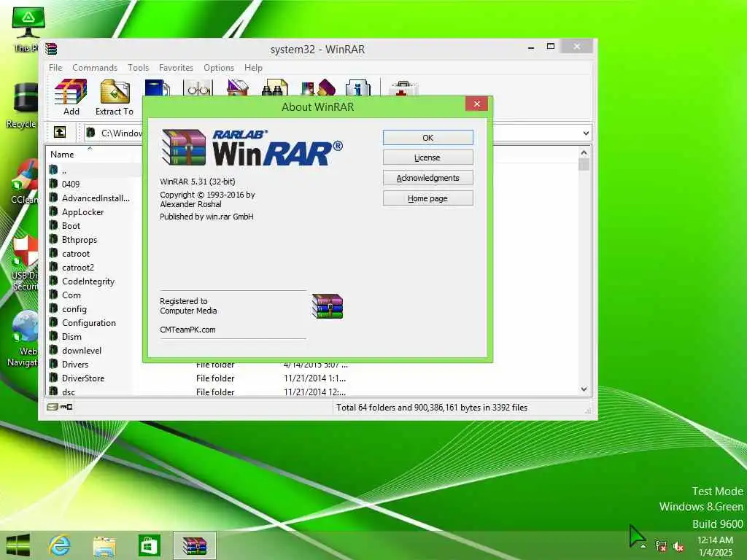Click the up one level arrow icon
747x560 pixels.
coord(60,132)
